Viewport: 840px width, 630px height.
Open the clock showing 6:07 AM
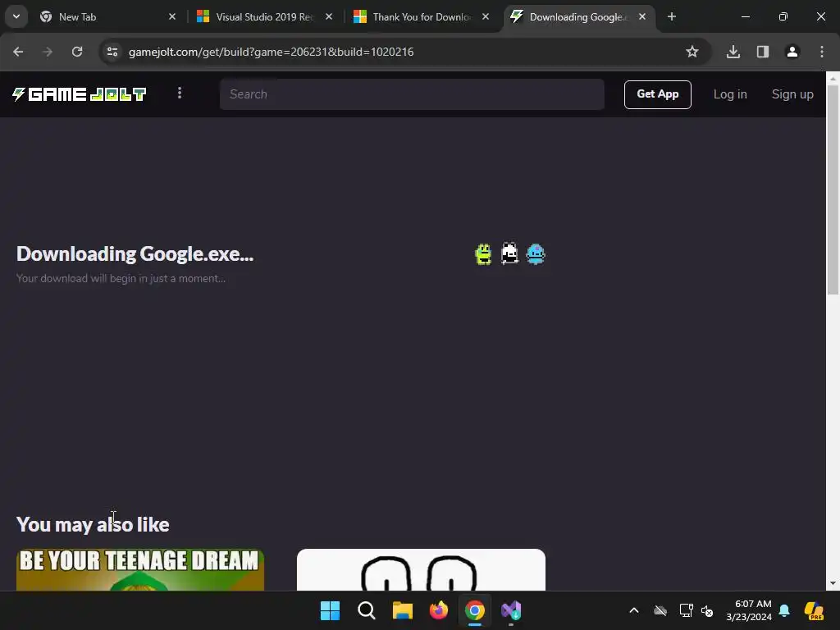click(x=749, y=610)
